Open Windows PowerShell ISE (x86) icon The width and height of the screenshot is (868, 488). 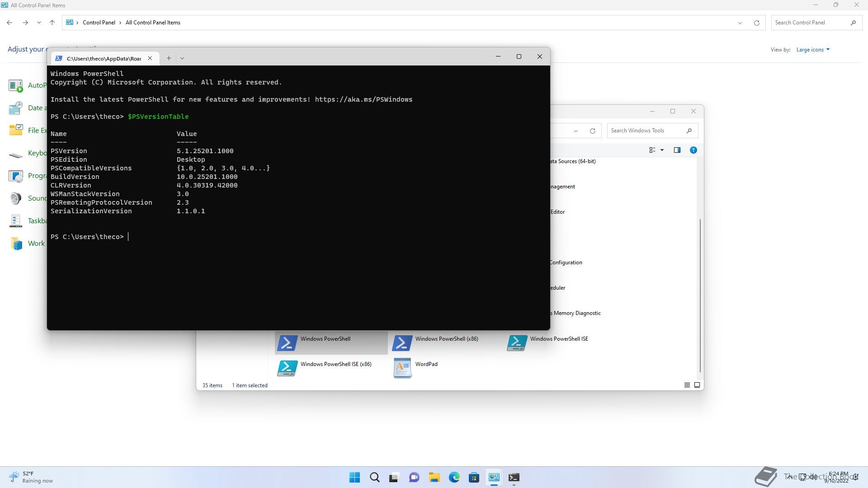(x=287, y=368)
